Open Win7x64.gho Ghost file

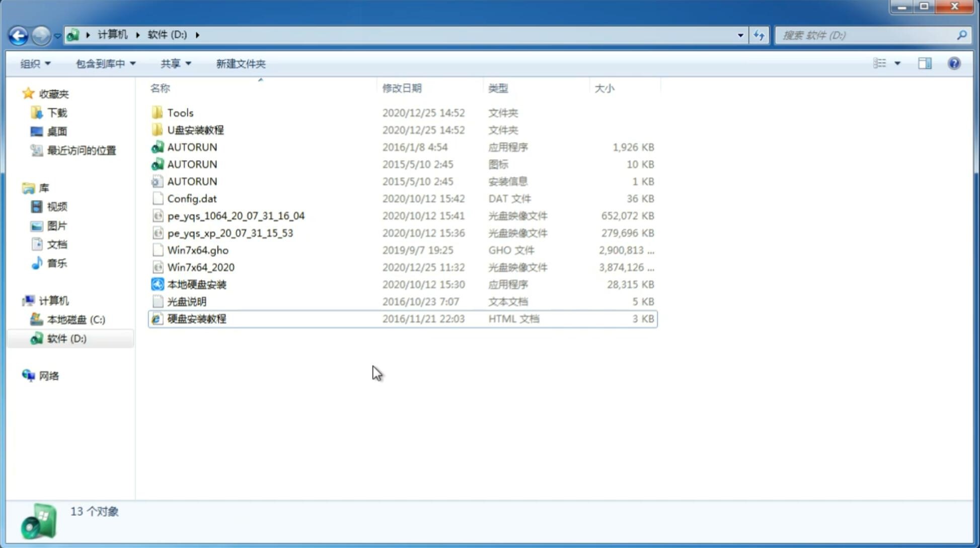click(x=198, y=250)
